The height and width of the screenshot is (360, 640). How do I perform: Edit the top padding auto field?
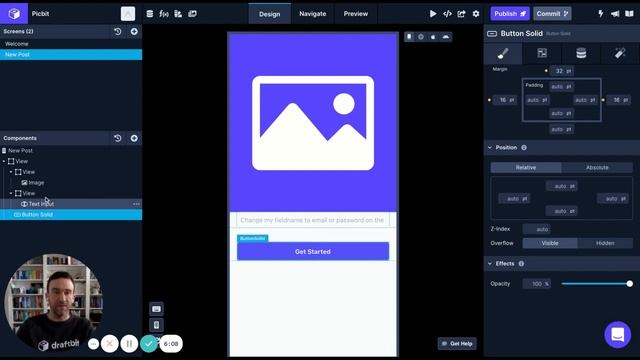point(561,87)
